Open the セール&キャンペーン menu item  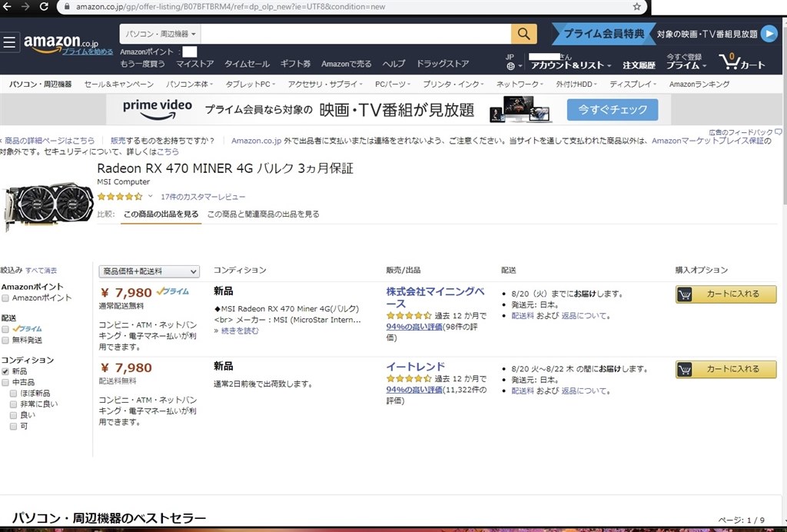(119, 85)
